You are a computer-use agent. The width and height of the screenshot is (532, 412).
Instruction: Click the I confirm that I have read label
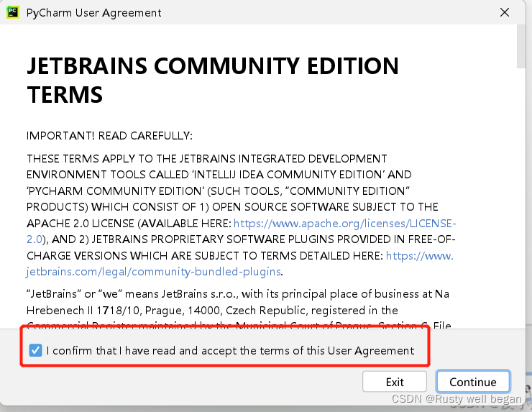(x=230, y=350)
